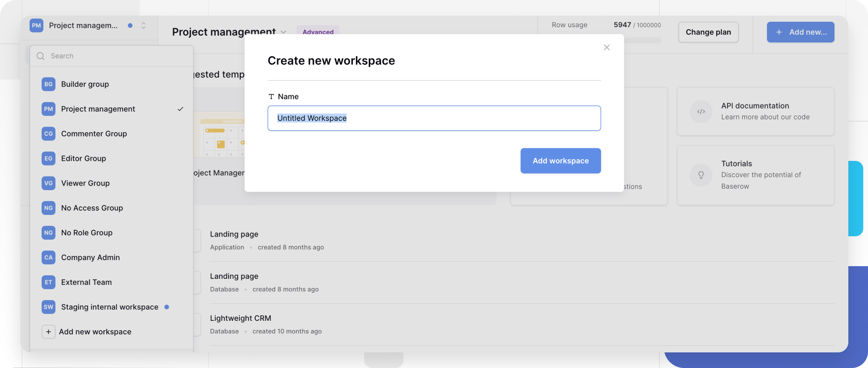
Task: Click the blue notification dot on Staging internal workspace
Action: 166,307
